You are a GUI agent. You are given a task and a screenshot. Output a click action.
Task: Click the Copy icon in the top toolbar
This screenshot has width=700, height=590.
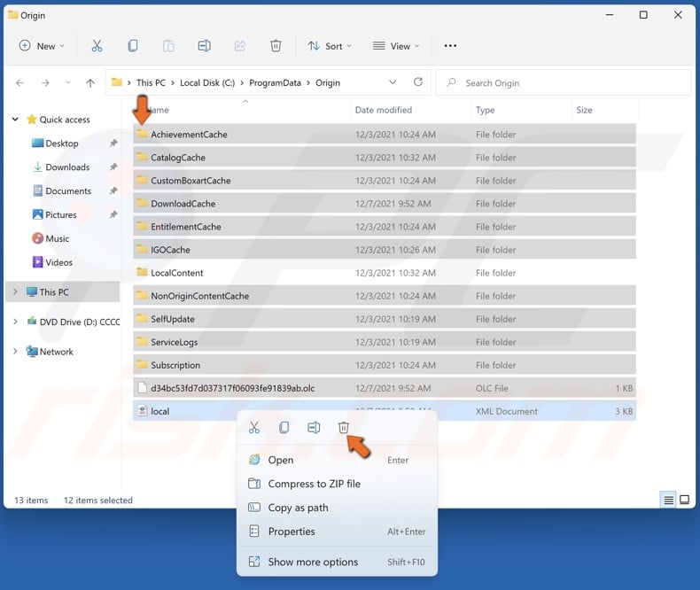tap(133, 46)
